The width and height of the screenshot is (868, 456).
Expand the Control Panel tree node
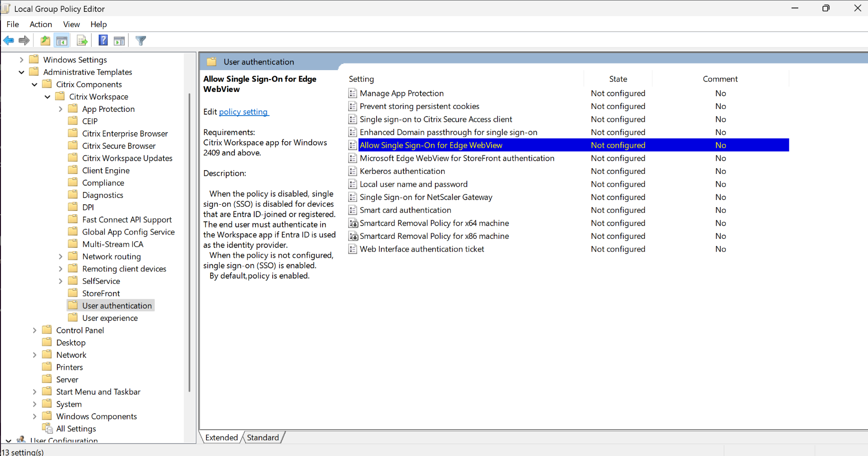click(x=35, y=330)
